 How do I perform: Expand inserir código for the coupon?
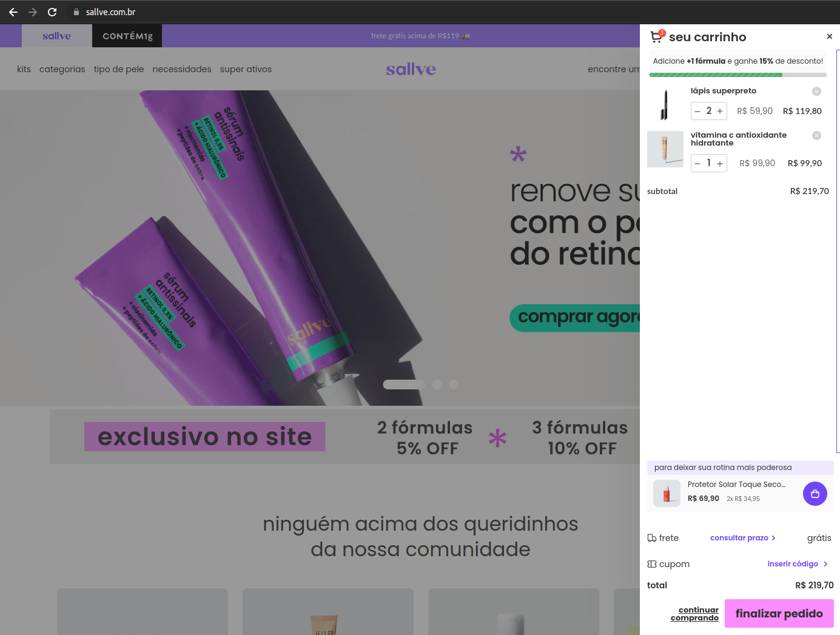(798, 564)
